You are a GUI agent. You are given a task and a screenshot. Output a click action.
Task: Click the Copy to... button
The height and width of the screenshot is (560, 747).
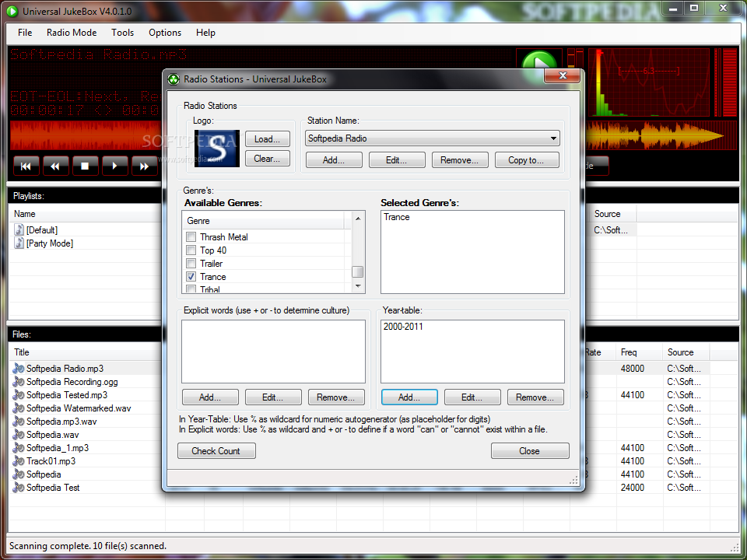tap(527, 160)
